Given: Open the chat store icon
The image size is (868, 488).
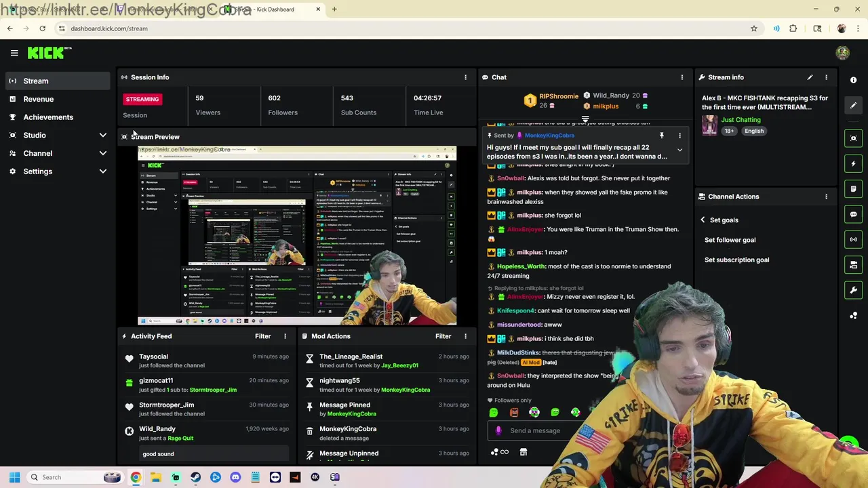Looking at the screenshot, I should click(x=524, y=452).
